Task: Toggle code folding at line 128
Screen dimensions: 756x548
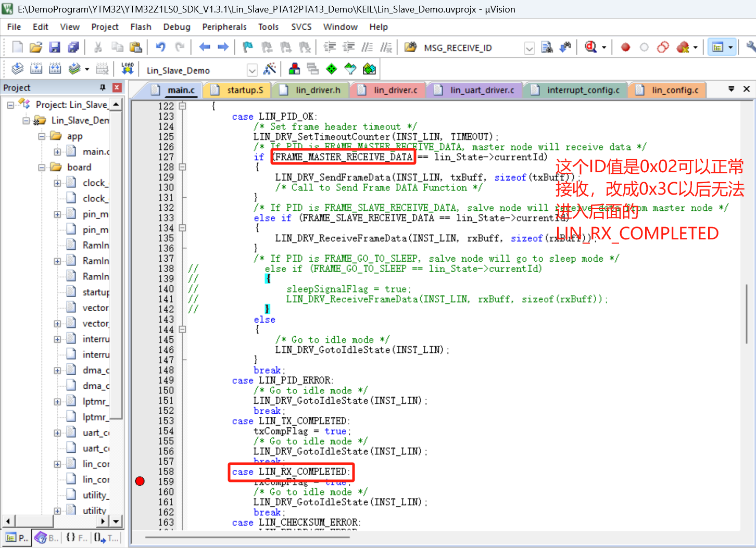Action: click(182, 167)
